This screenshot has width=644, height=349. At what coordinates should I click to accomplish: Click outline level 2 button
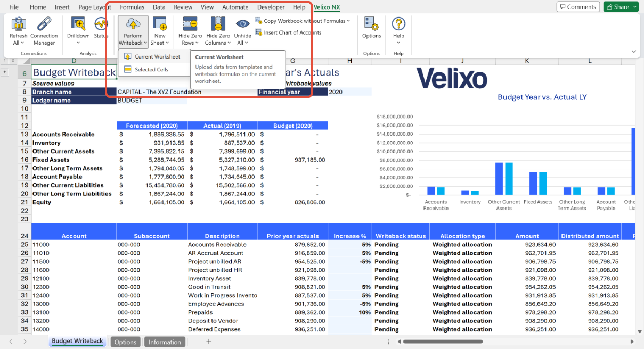13,61
